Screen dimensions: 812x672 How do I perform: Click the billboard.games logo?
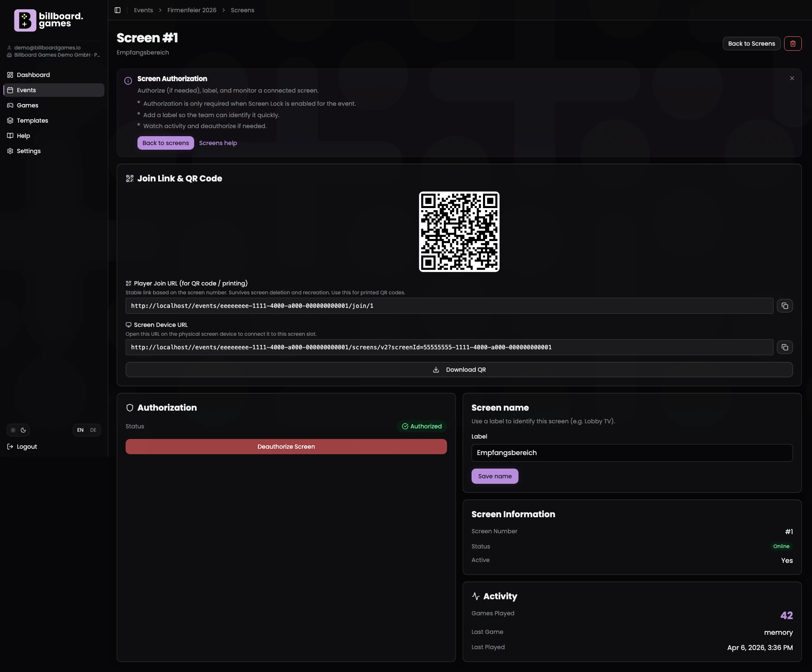coord(49,20)
